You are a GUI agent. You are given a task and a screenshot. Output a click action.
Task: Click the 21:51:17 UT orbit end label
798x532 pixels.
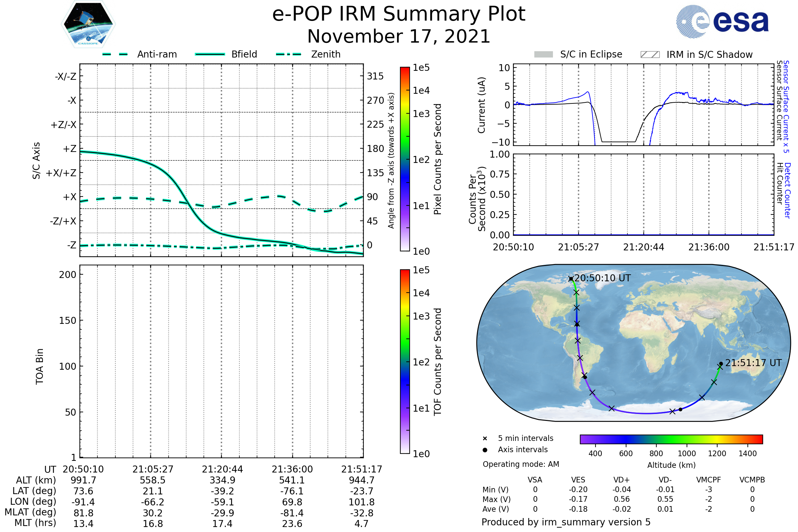click(x=753, y=363)
